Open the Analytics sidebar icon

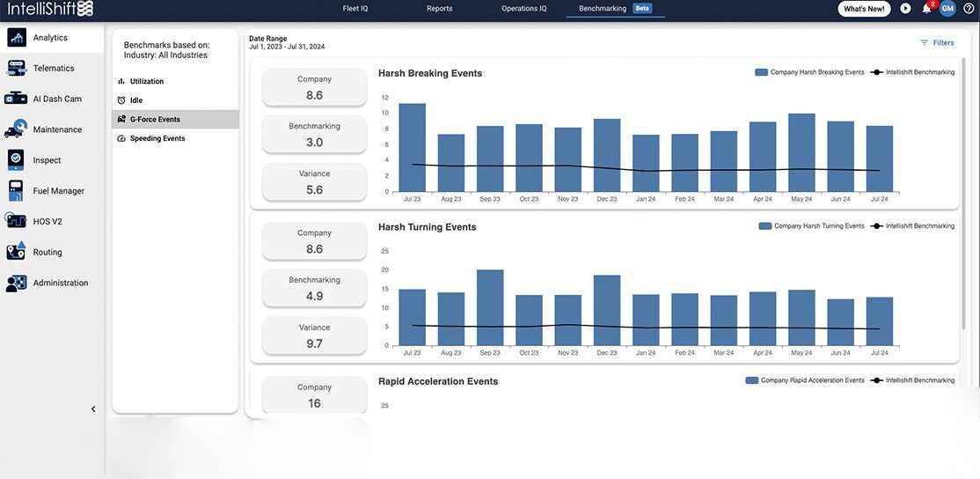pyautogui.click(x=17, y=38)
